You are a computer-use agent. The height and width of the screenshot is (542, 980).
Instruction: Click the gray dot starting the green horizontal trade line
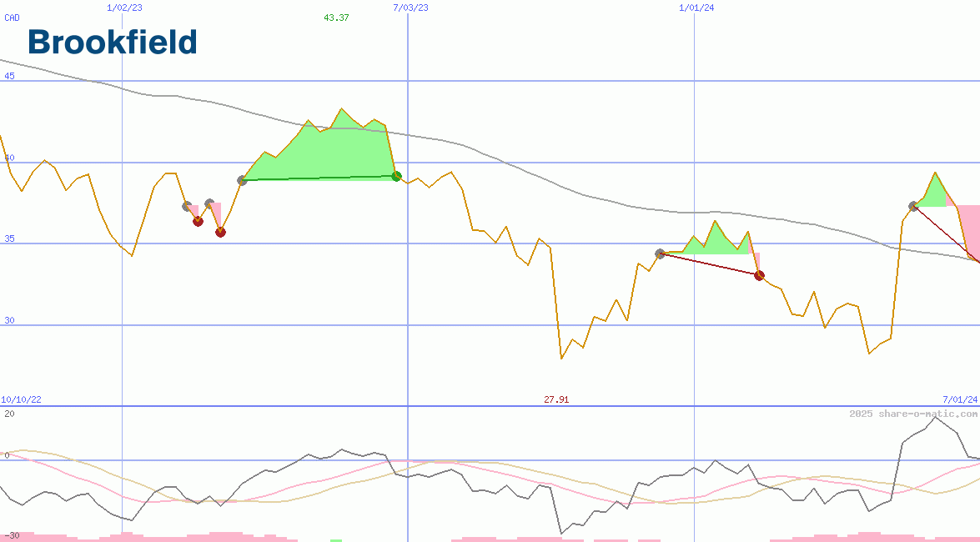[x=242, y=180]
